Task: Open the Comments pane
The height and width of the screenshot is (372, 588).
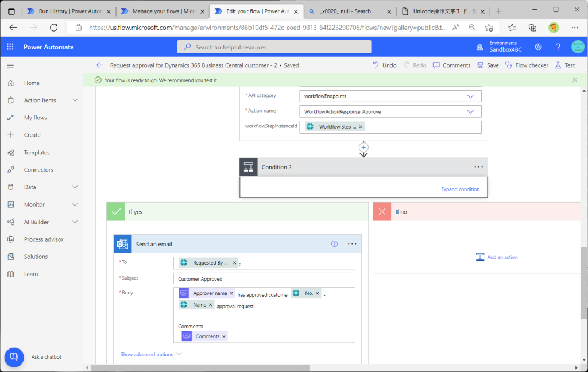Action: point(451,65)
